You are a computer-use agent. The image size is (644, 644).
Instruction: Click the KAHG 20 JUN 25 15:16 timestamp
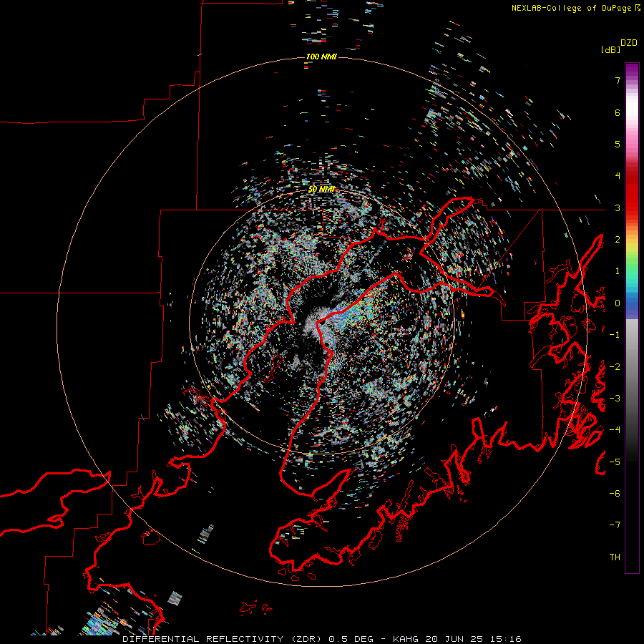click(457, 639)
